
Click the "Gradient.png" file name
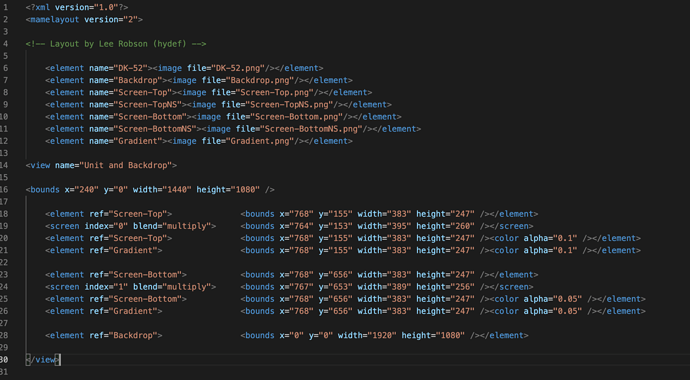[260, 141]
